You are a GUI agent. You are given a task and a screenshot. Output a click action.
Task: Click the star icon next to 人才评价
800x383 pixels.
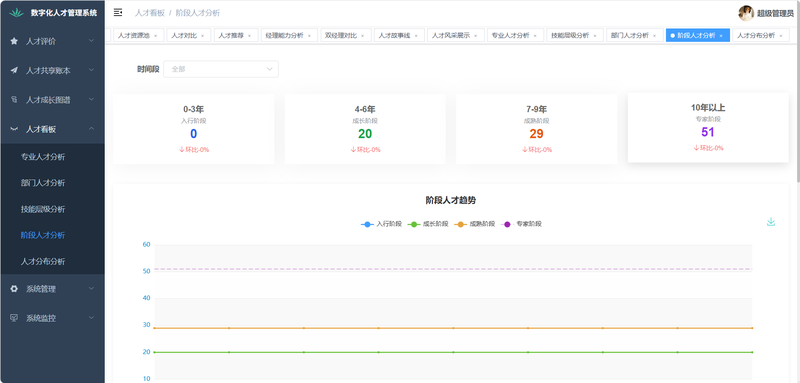(x=14, y=41)
